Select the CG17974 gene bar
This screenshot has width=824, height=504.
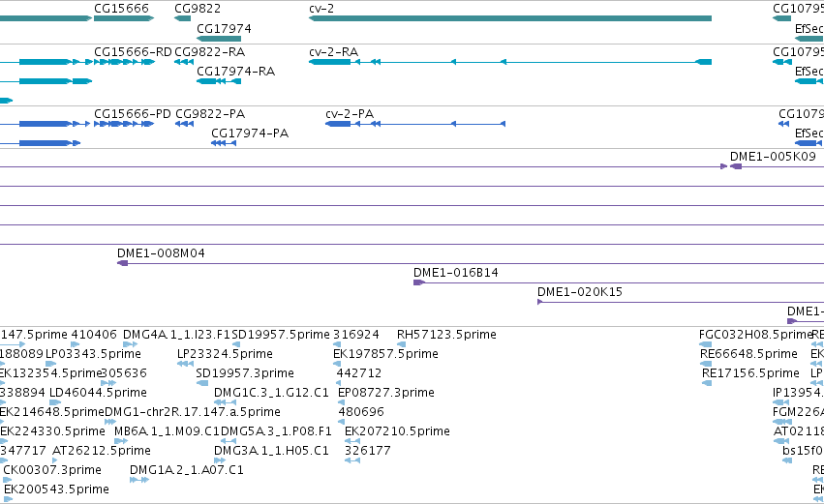(219, 39)
